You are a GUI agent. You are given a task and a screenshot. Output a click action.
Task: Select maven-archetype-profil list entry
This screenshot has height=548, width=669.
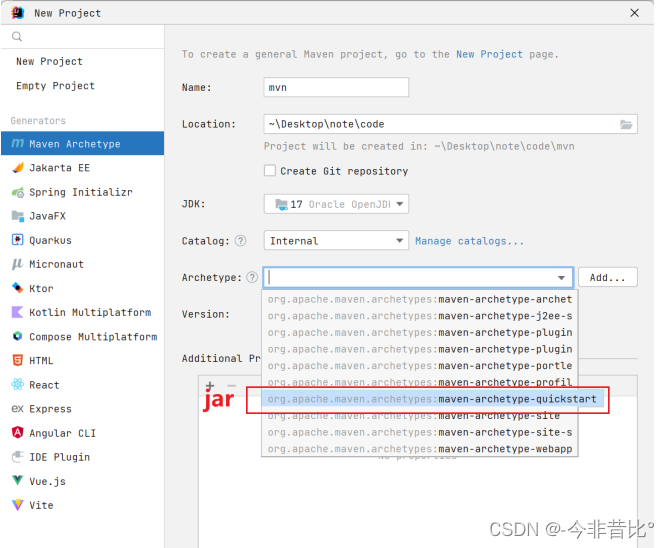pyautogui.click(x=420, y=382)
